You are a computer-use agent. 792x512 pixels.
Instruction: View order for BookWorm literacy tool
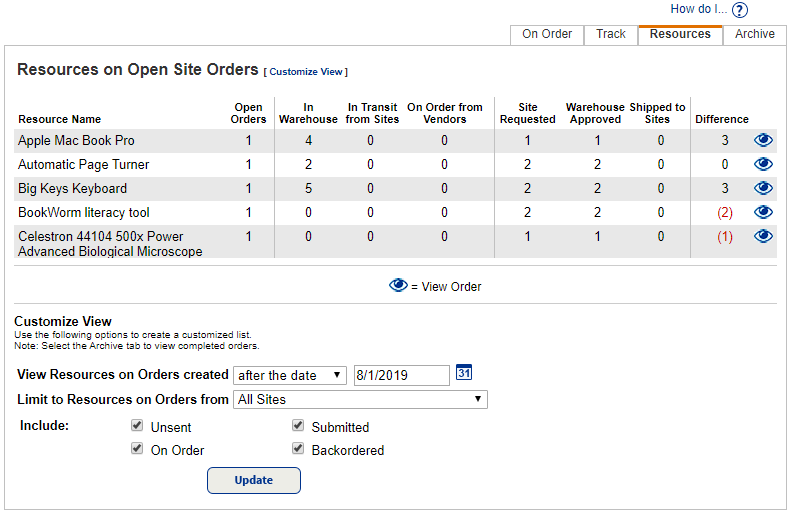pyautogui.click(x=763, y=212)
